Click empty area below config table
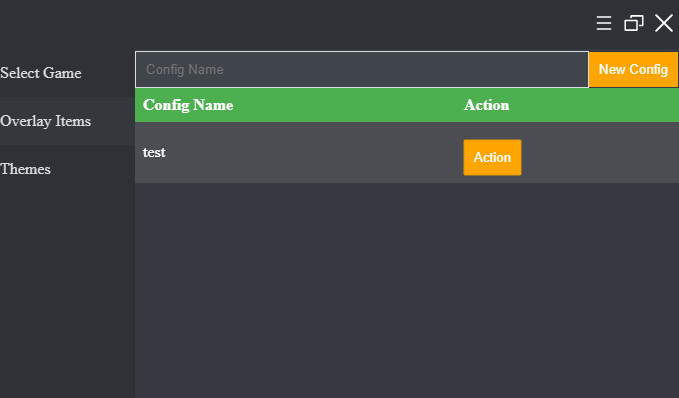Image resolution: width=679 pixels, height=398 pixels. pos(407,290)
